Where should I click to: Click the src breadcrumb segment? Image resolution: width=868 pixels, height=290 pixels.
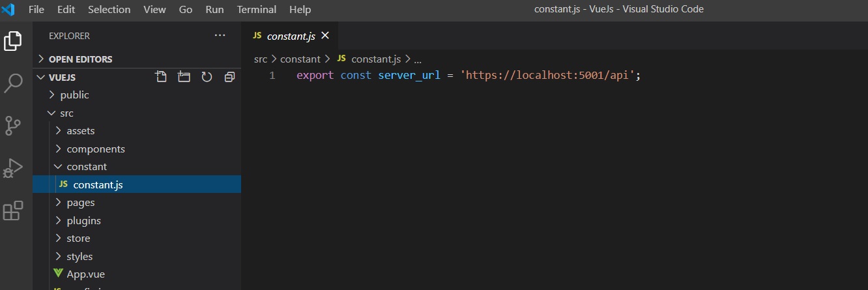pyautogui.click(x=261, y=59)
